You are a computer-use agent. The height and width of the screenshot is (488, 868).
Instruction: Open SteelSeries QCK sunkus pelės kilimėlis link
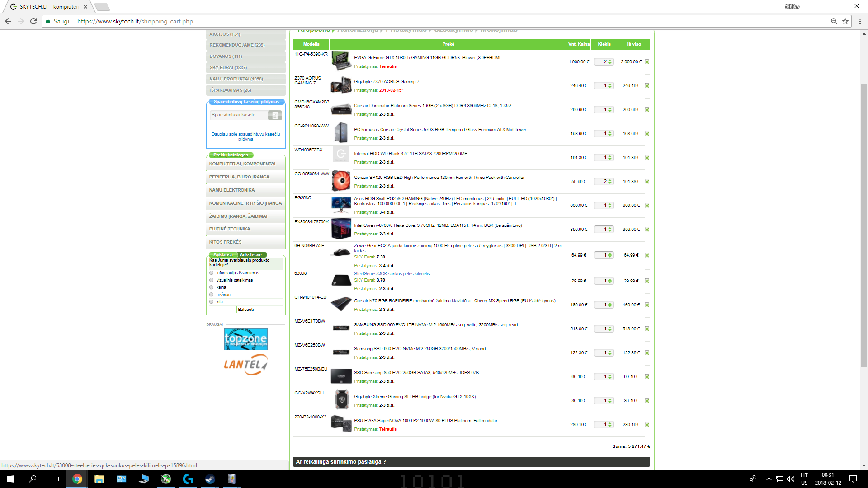pos(392,274)
